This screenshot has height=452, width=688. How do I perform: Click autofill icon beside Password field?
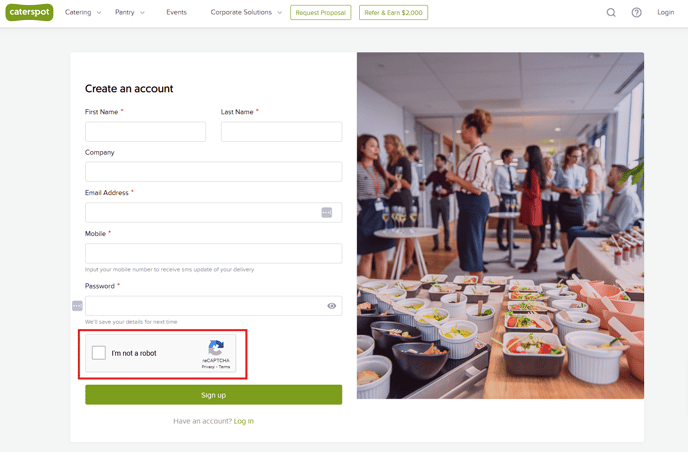point(77,305)
